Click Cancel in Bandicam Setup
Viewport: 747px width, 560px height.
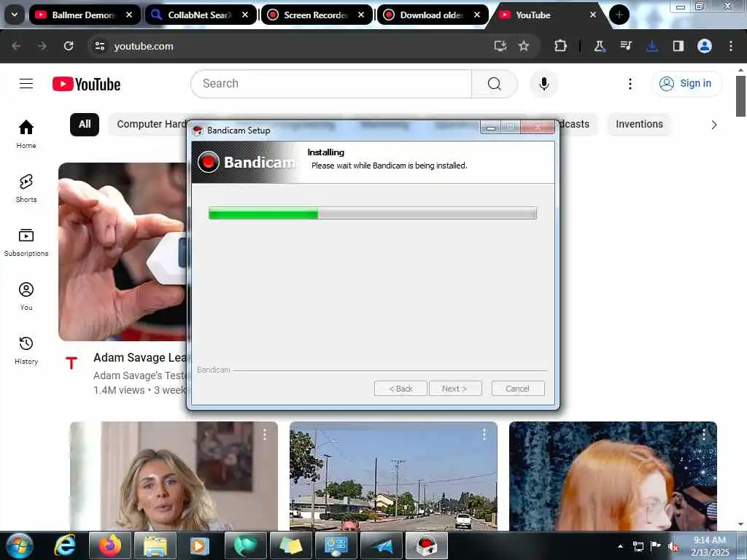tap(517, 389)
